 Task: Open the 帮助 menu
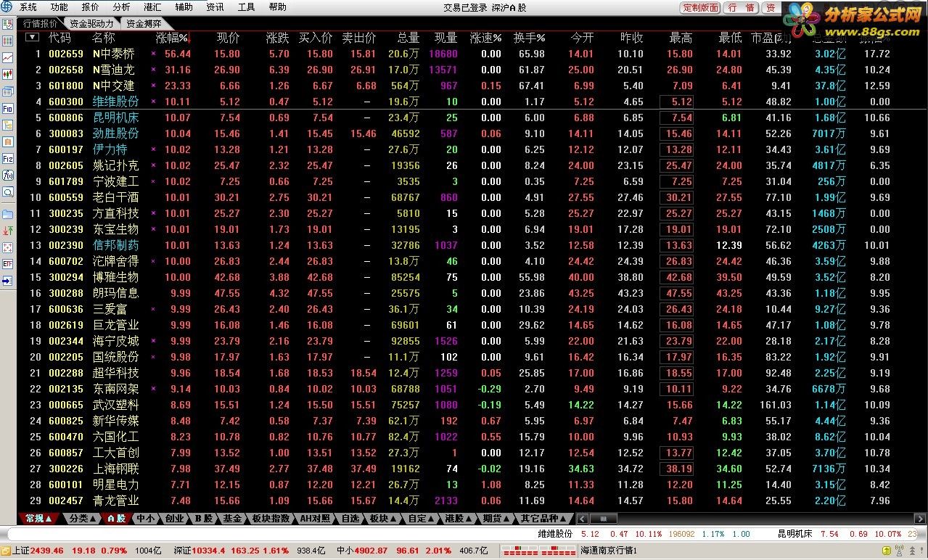point(278,7)
